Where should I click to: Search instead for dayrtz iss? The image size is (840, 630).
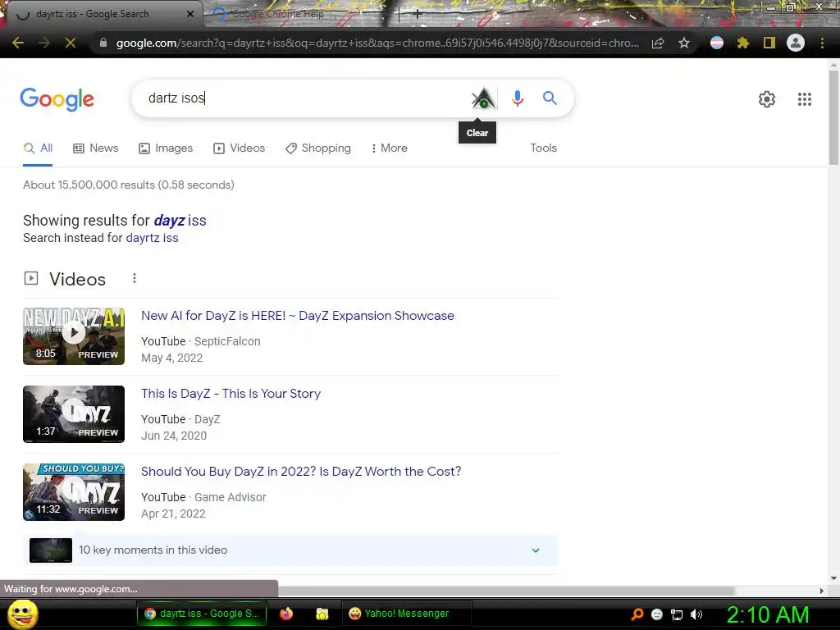pos(152,238)
